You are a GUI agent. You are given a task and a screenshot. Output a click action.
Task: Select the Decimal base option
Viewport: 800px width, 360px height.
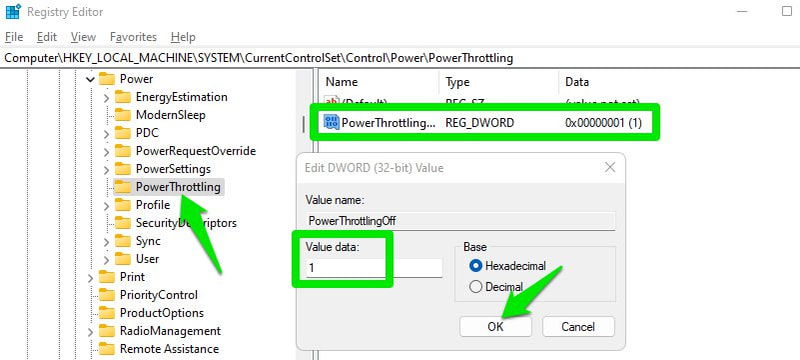pos(476,287)
